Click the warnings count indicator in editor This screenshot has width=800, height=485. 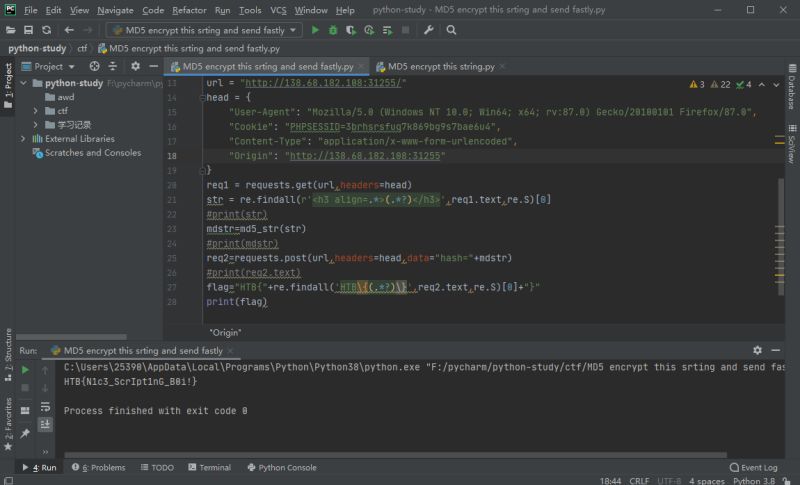pyautogui.click(x=697, y=85)
